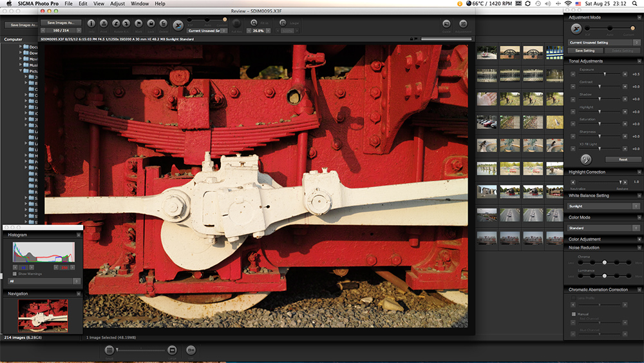Increase Exposure with the plus button
This screenshot has height=363, width=644.
(625, 74)
